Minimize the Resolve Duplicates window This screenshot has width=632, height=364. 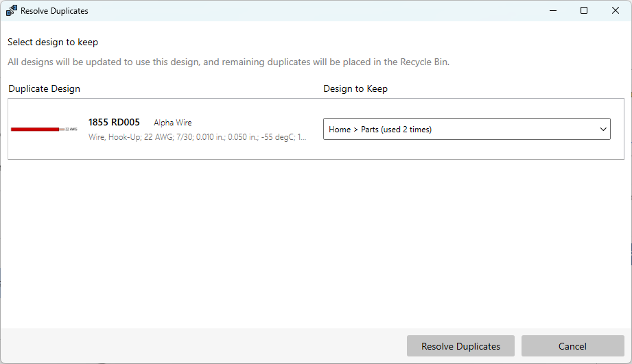point(553,10)
